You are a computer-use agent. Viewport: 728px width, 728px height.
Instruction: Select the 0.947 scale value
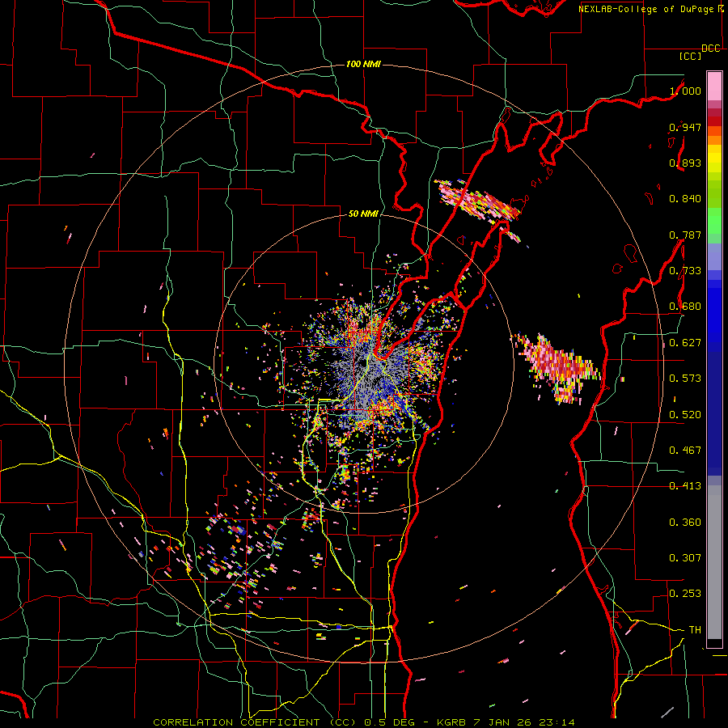tap(685, 127)
